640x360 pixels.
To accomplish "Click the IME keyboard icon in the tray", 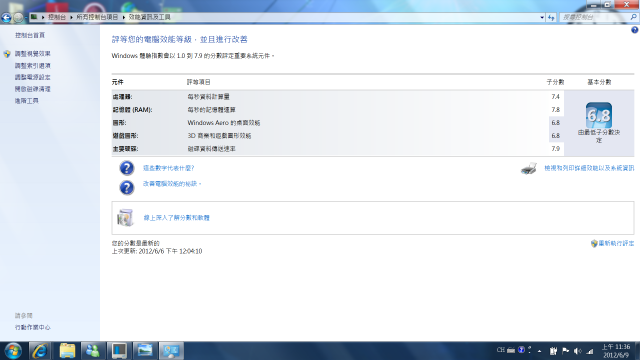I will [x=511, y=350].
